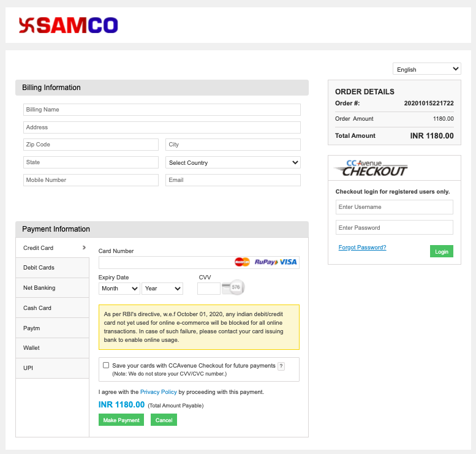Open the Forgot Password link
476x454 pixels.
click(x=362, y=247)
